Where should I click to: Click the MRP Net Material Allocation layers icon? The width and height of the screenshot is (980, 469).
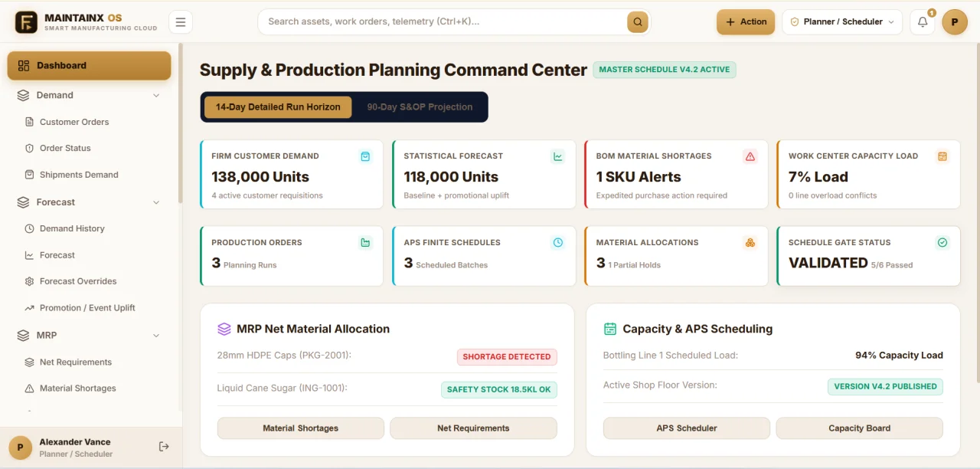224,329
